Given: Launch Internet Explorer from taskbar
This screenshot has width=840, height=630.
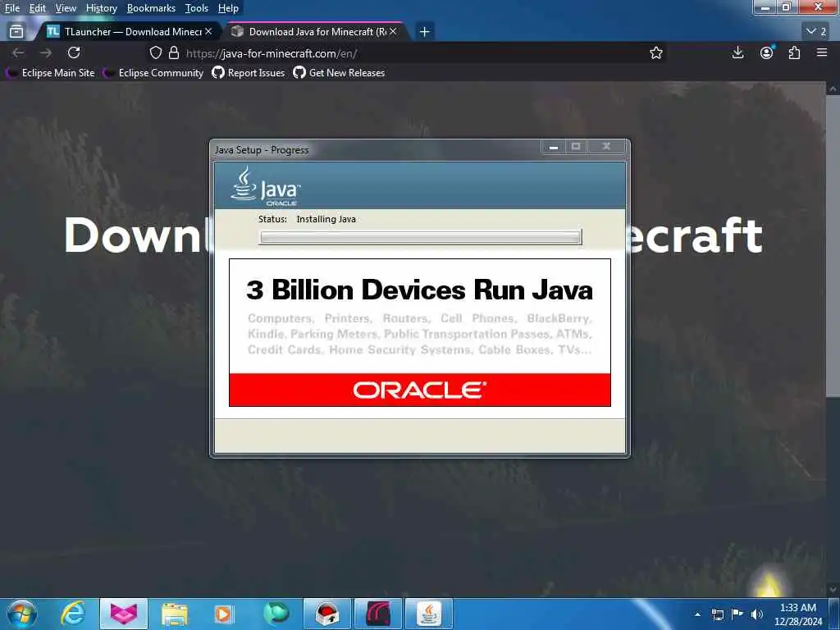Looking at the screenshot, I should click(x=72, y=614).
